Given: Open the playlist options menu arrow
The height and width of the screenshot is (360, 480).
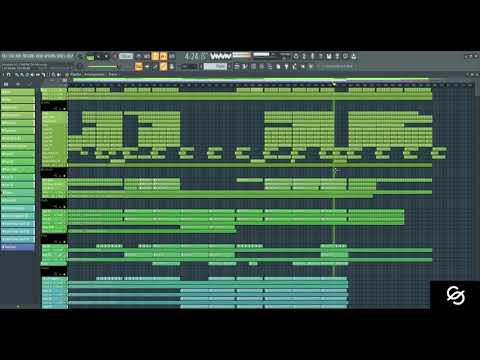Looking at the screenshot, I should (3, 75).
